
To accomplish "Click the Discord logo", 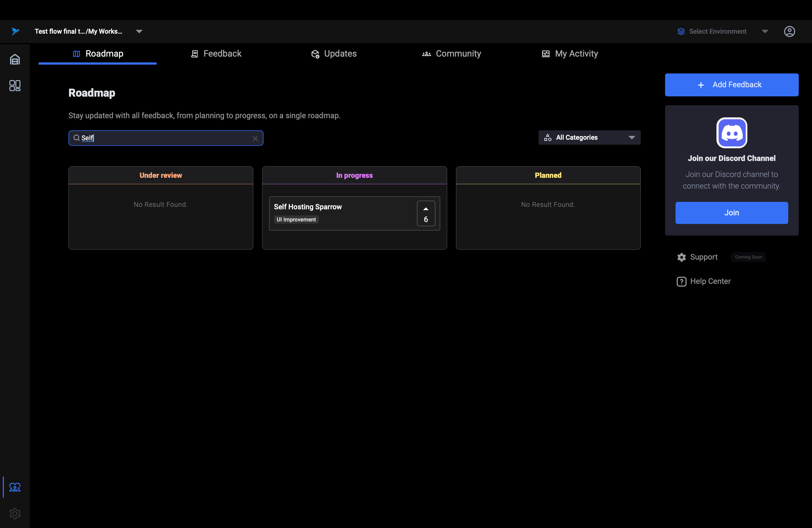I will pyautogui.click(x=731, y=133).
